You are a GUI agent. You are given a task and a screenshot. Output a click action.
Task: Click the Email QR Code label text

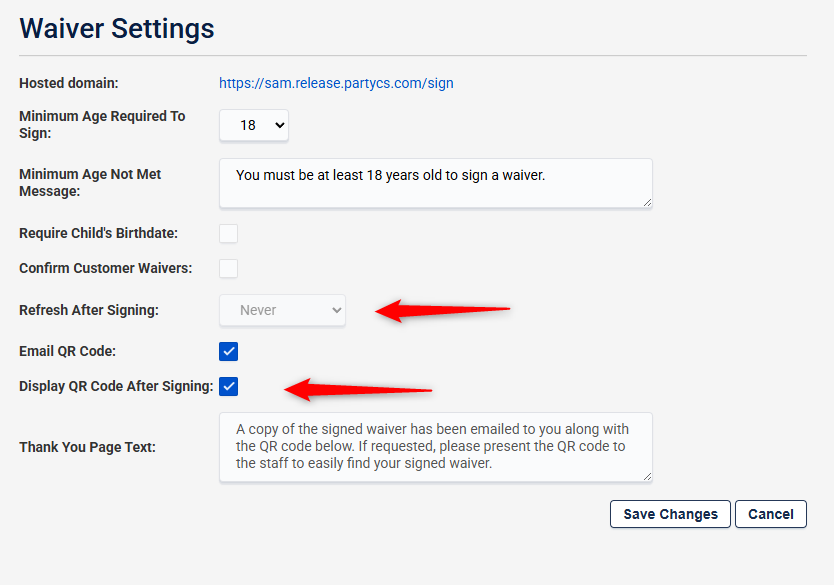pos(67,351)
